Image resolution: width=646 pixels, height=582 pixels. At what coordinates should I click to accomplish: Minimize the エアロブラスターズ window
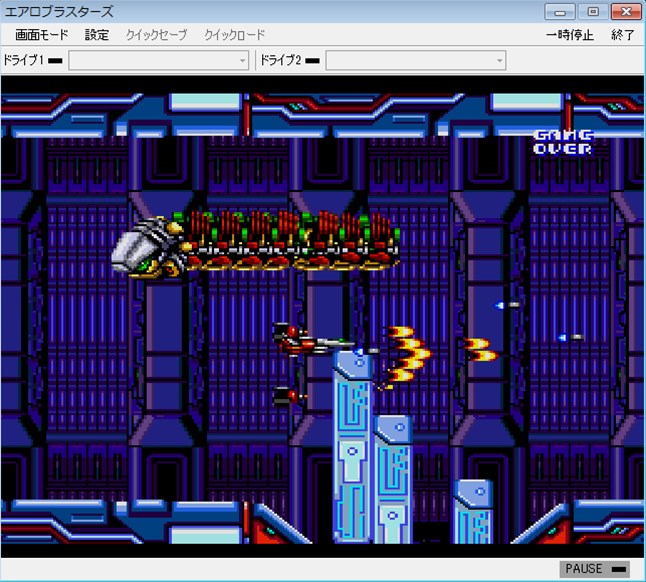pos(560,12)
